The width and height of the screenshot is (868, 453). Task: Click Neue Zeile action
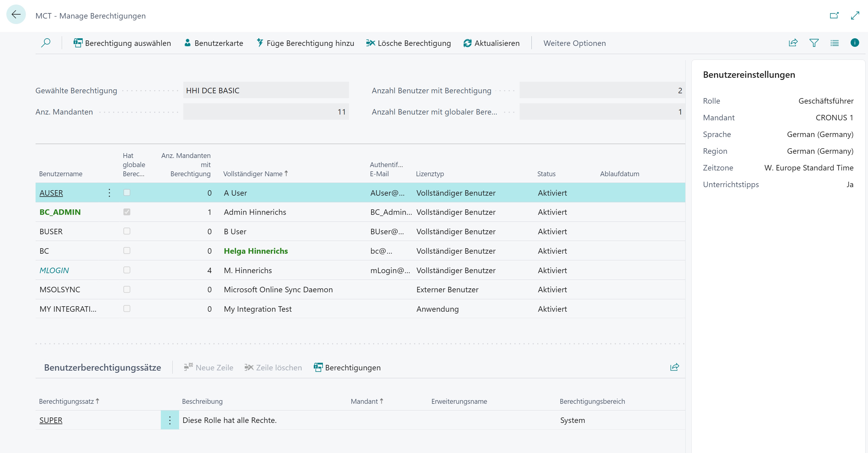(x=209, y=367)
